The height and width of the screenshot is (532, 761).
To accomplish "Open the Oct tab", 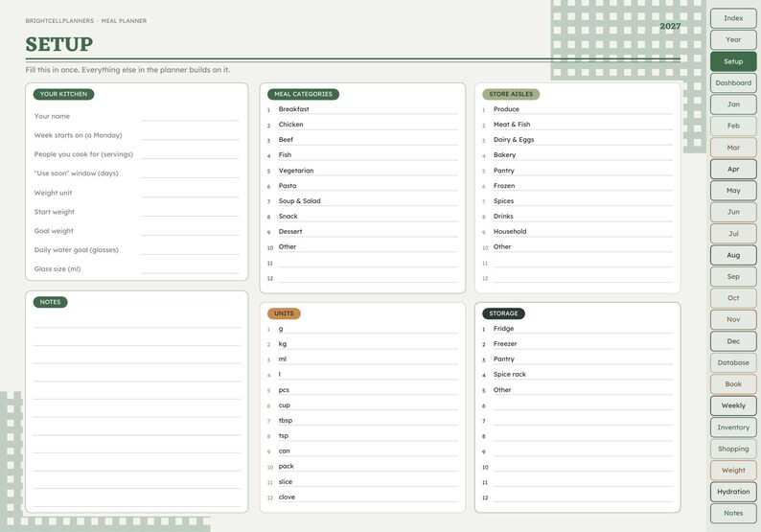I will 733,298.
